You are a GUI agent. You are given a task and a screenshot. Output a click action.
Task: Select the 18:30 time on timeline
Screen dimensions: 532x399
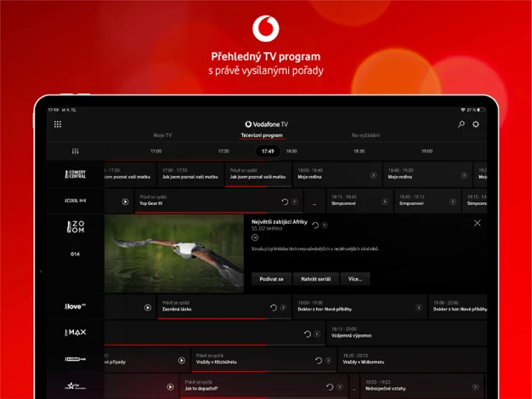359,151
